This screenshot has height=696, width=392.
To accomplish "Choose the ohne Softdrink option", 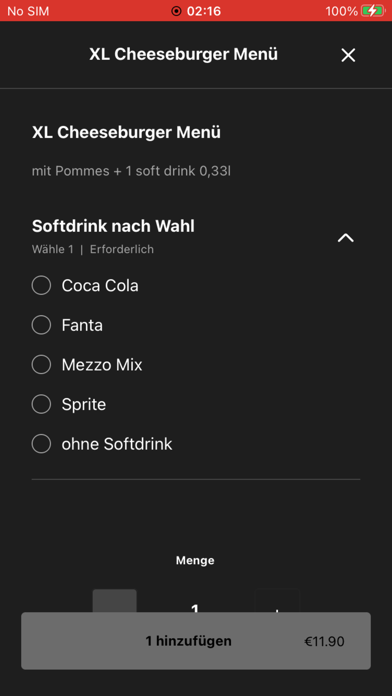I will [x=41, y=444].
